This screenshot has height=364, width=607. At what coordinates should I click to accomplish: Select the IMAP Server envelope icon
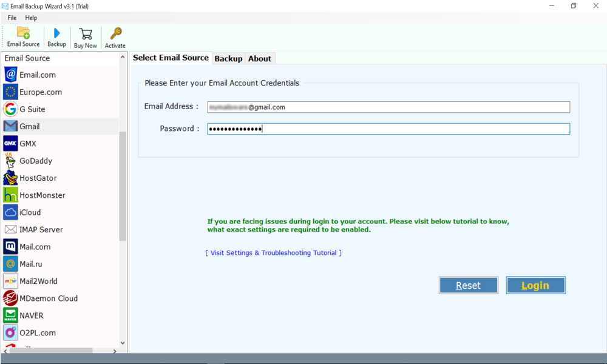tap(10, 229)
